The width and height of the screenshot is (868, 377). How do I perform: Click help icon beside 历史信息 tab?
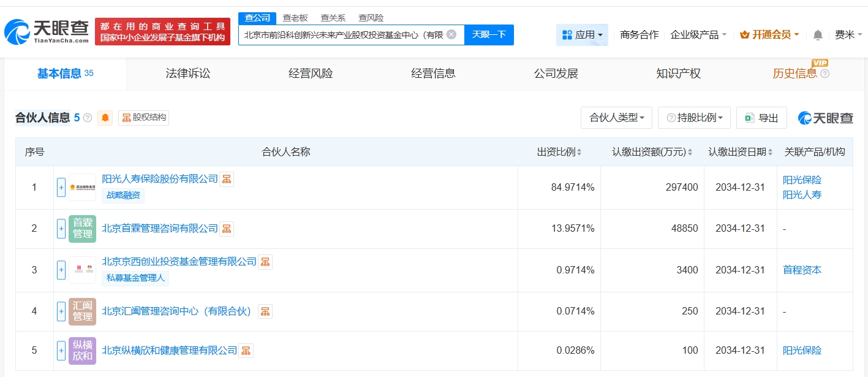[825, 74]
